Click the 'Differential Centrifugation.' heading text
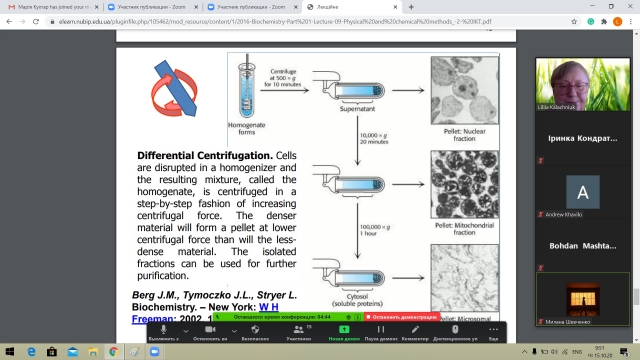Viewport: 640px width, 360px height. coord(205,156)
